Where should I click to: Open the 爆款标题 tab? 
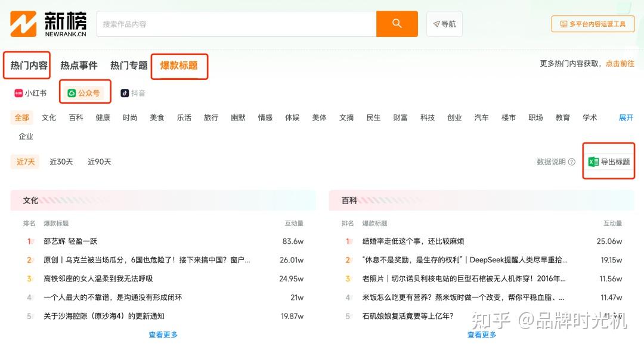179,66
